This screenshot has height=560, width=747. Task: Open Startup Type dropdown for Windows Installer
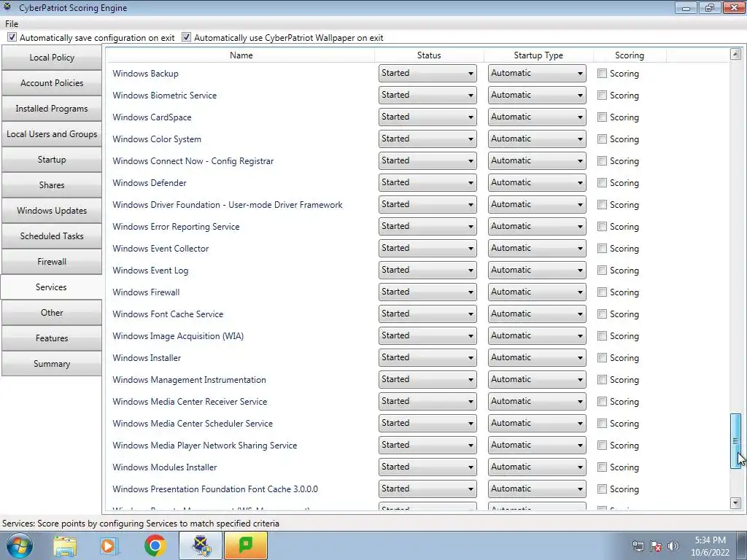coord(537,357)
